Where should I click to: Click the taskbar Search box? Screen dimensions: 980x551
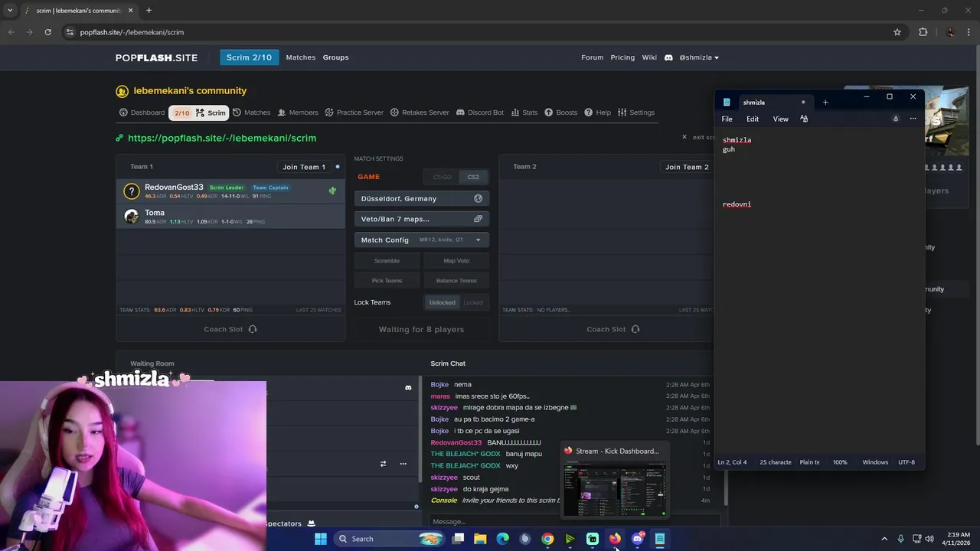pos(390,539)
